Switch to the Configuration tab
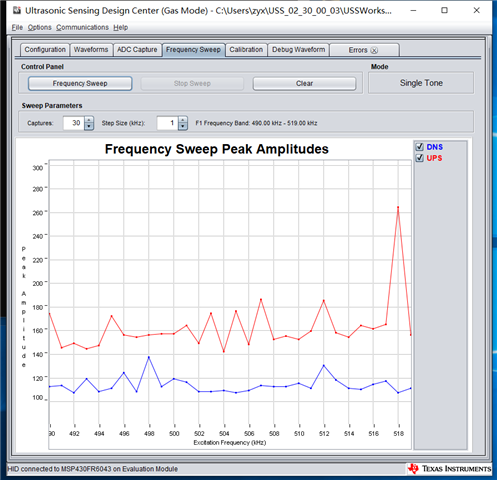 tap(45, 50)
